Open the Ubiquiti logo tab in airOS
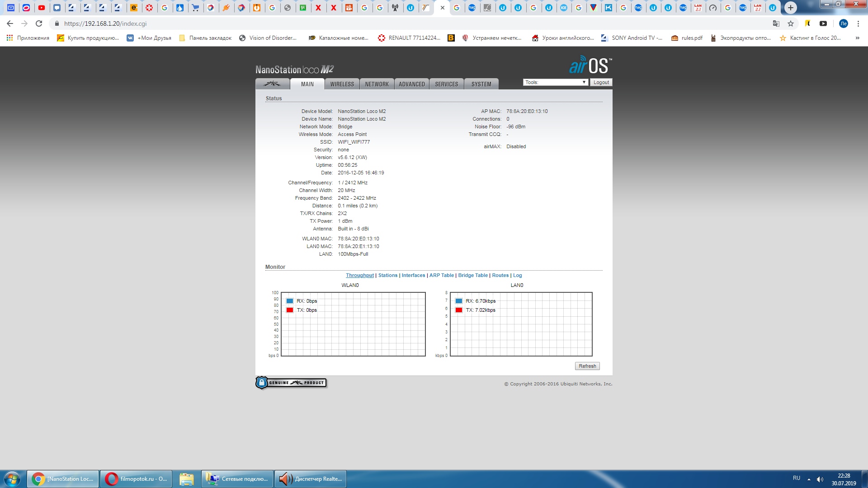 click(273, 84)
